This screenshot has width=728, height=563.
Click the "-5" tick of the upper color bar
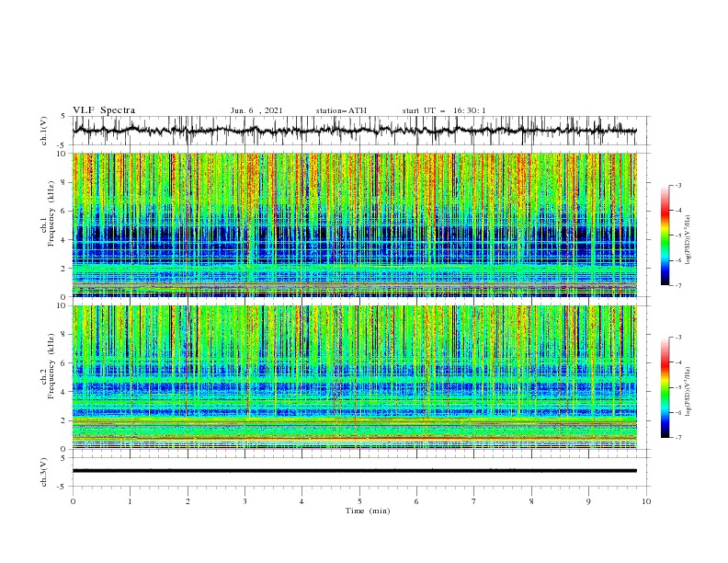pos(678,236)
